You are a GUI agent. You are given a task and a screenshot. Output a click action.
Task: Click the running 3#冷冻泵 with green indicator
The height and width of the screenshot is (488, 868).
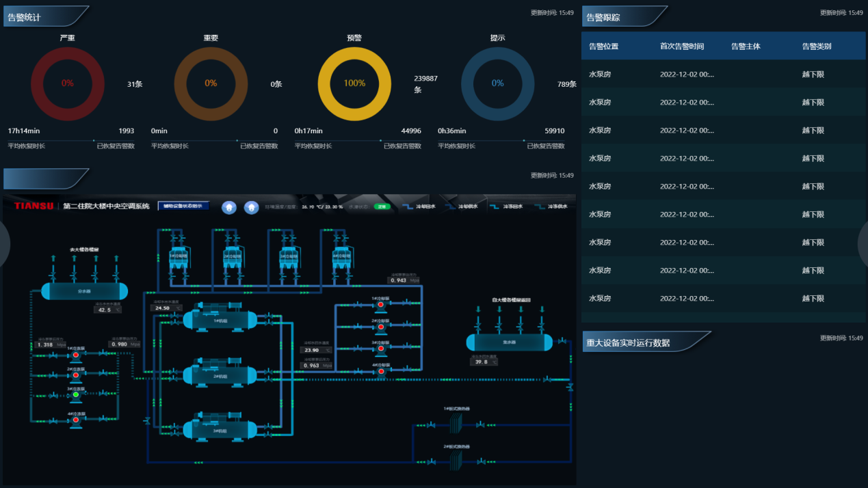(x=76, y=394)
